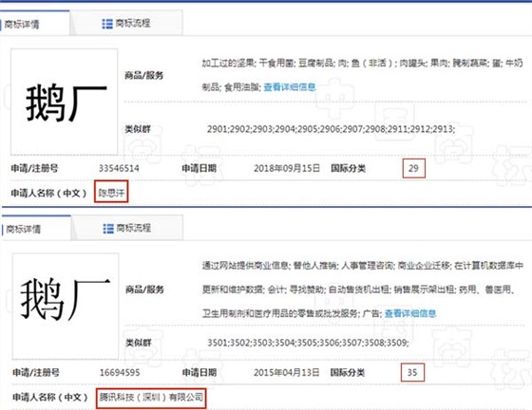Select application date 2018年09月15日
This screenshot has width=532, height=410.
point(287,168)
